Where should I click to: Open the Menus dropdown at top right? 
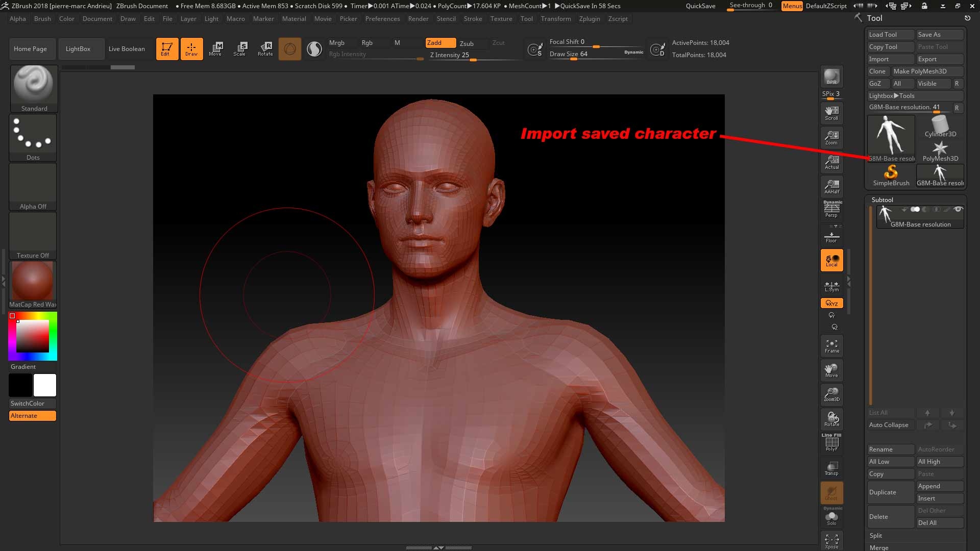click(x=792, y=7)
